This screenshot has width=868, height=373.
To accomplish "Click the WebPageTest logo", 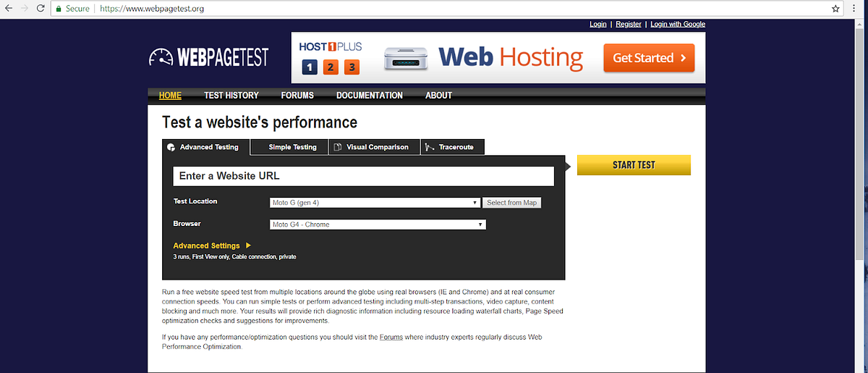I will (x=208, y=57).
